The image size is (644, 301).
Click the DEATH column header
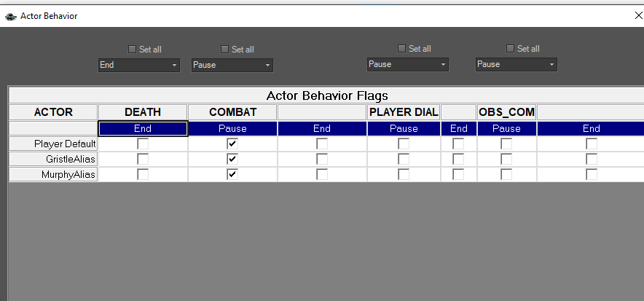(x=143, y=112)
